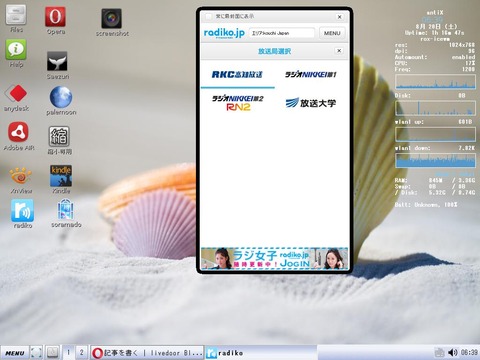480x360 pixels.
Task: Open the Kindle desktop icon
Action: coord(61,176)
